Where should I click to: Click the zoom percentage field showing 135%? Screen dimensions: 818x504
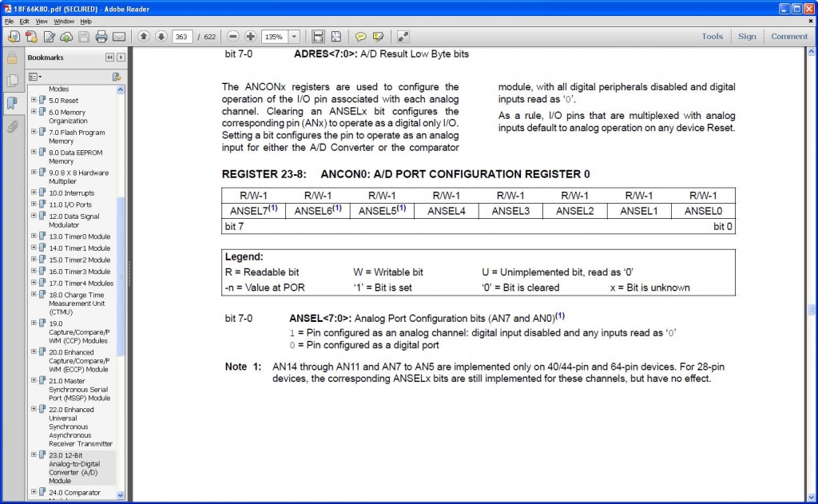(x=275, y=37)
